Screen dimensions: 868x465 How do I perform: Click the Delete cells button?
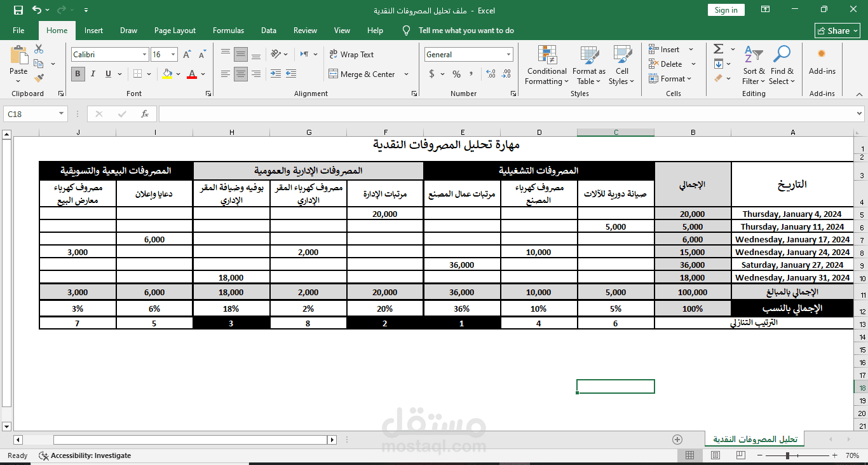pos(666,64)
